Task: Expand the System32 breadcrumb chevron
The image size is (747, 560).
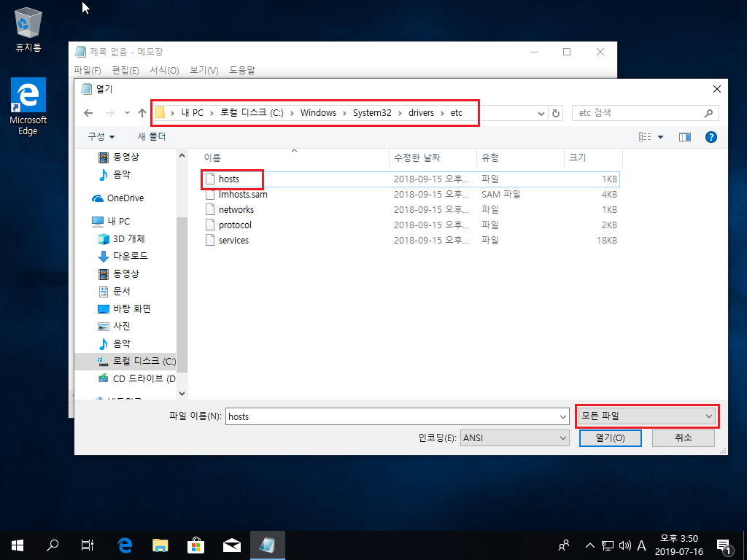Action: [x=399, y=112]
